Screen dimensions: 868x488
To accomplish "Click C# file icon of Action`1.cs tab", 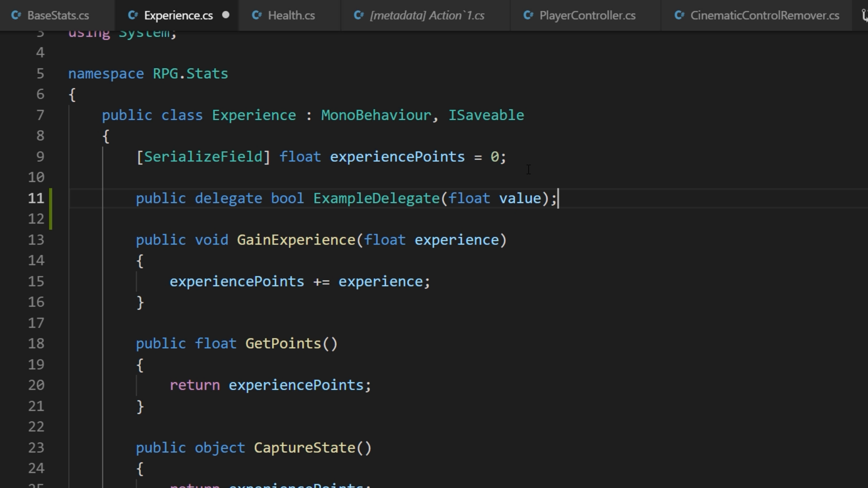I will pyautogui.click(x=359, y=15).
